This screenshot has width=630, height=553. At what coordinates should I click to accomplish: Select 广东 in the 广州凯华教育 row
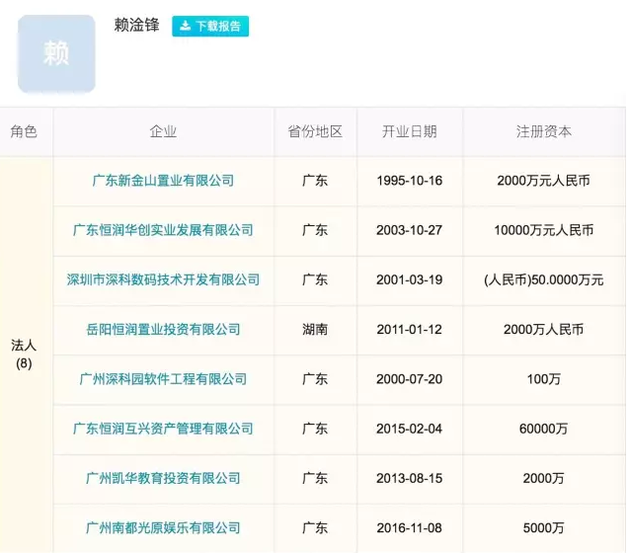tap(315, 478)
